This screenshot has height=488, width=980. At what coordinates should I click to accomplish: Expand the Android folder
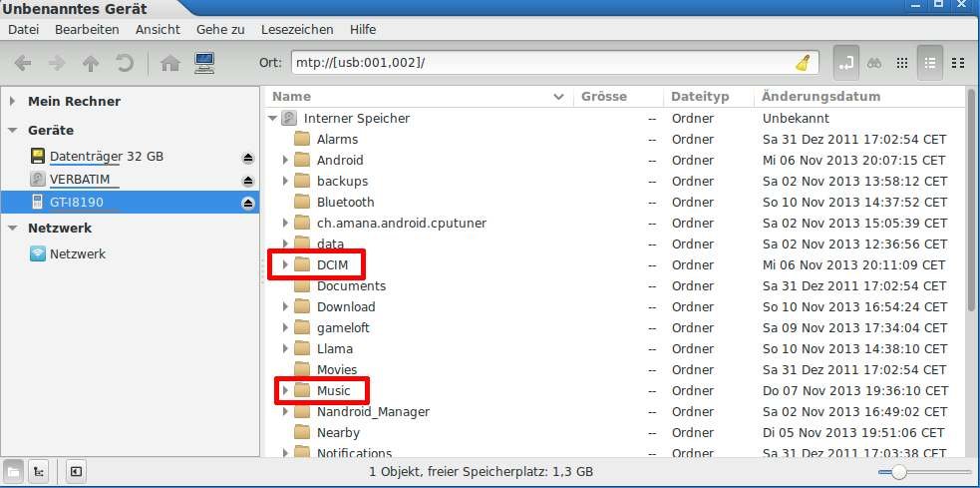tap(285, 160)
